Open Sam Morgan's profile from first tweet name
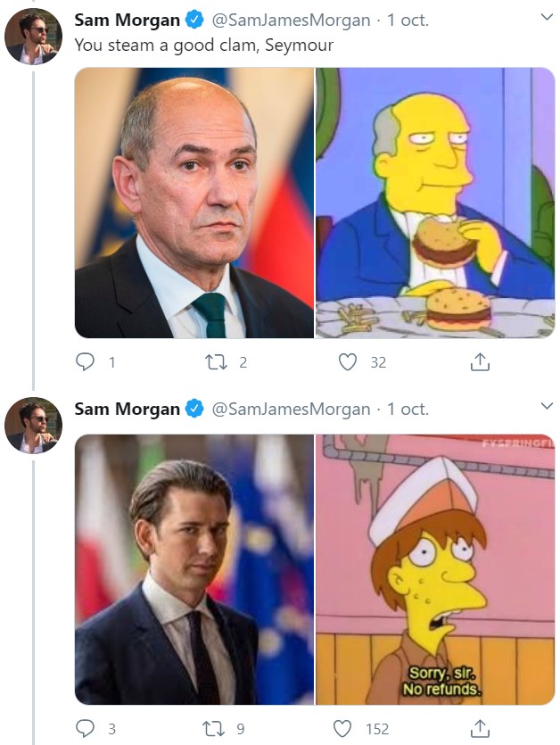The height and width of the screenshot is (745, 560). click(x=127, y=20)
